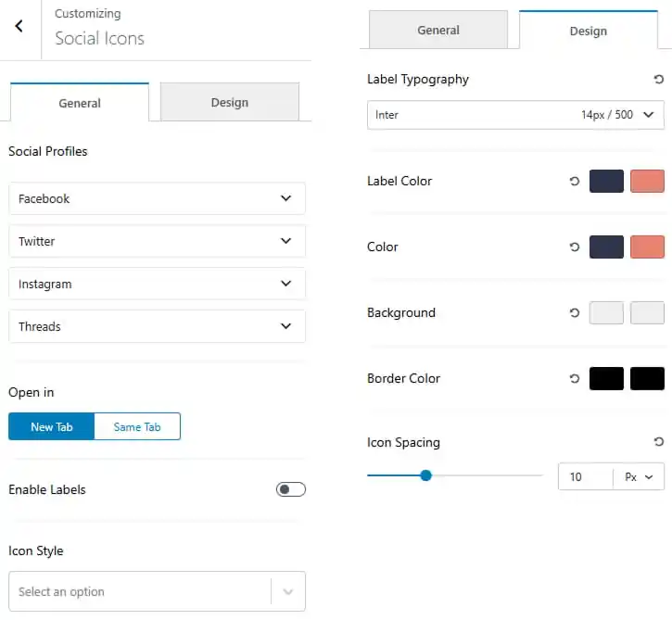672x620 pixels.
Task: Reset Border Color with the reset icon
Action: [575, 379]
